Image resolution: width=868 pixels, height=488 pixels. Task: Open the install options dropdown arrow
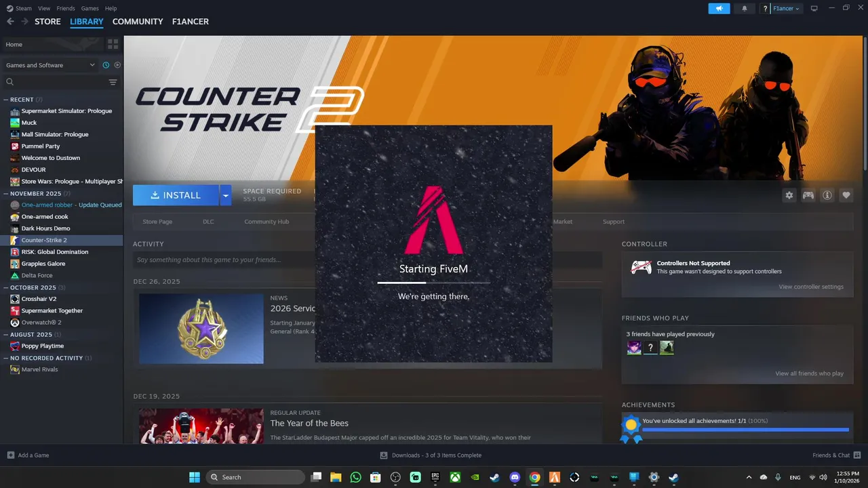click(225, 195)
